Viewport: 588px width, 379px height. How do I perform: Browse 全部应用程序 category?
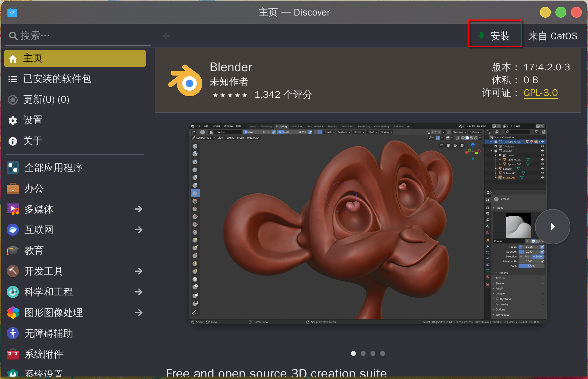(75, 168)
